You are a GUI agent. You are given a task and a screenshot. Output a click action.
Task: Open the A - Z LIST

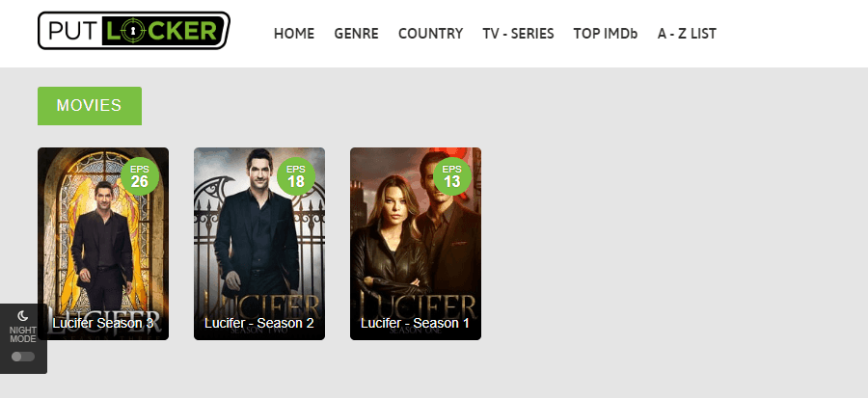click(687, 34)
